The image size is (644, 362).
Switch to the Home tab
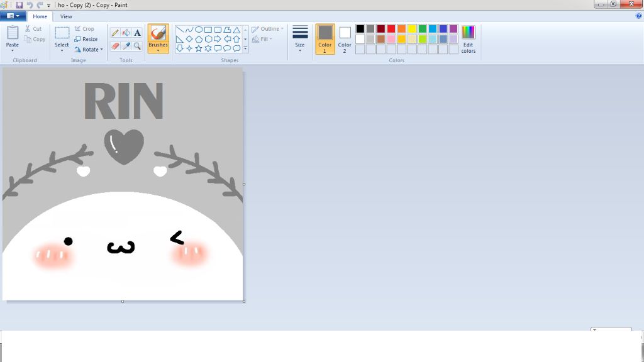pyautogui.click(x=40, y=16)
